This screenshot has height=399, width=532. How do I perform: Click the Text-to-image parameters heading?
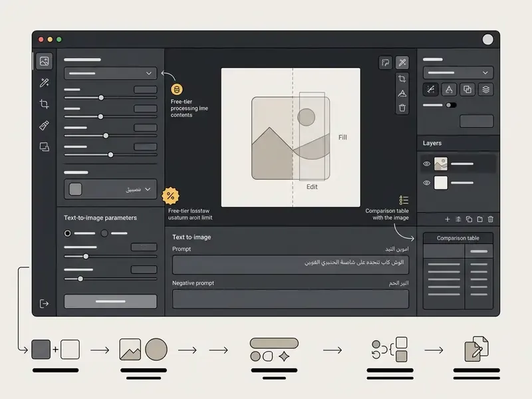[100, 218]
